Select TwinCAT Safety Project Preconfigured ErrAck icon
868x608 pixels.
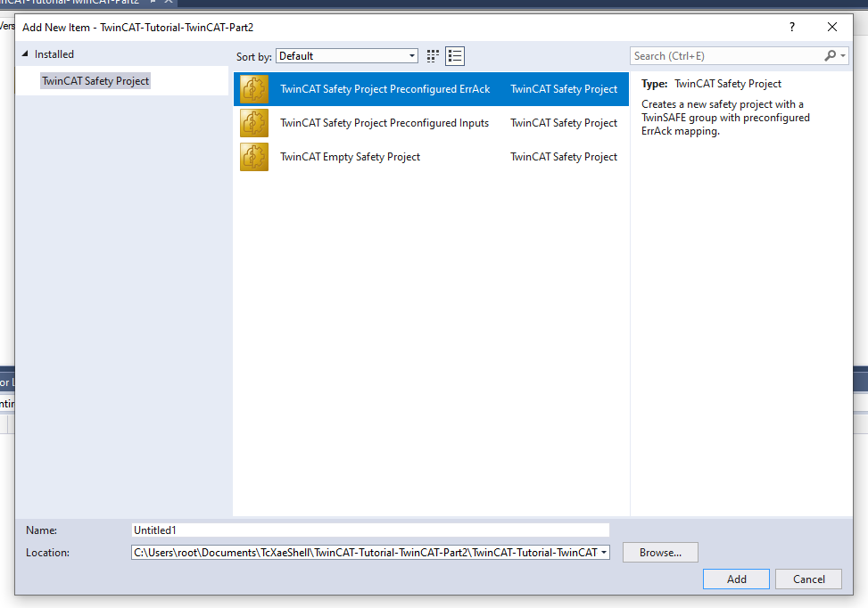click(254, 89)
